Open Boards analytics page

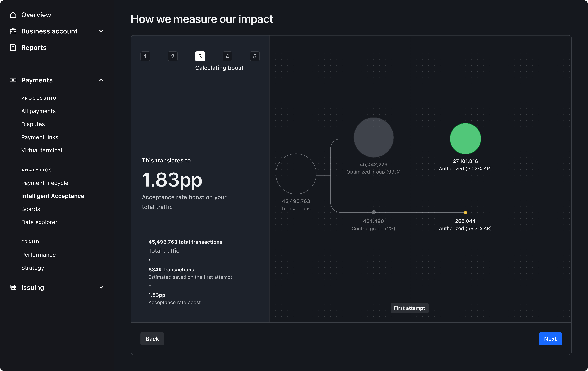[x=31, y=209]
